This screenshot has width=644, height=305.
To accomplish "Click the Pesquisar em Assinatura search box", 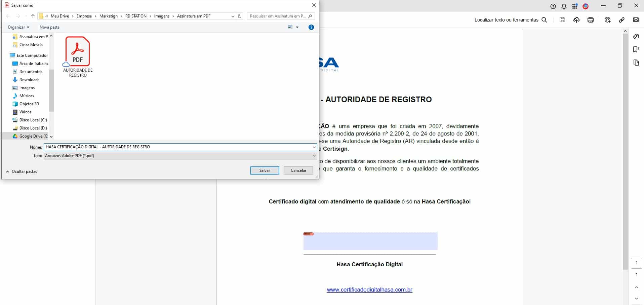I will pyautogui.click(x=281, y=16).
